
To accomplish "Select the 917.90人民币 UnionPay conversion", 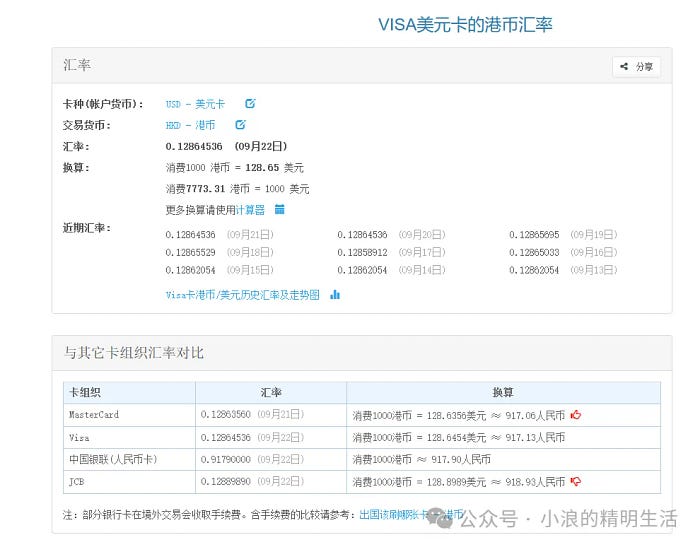I will pos(461,459).
